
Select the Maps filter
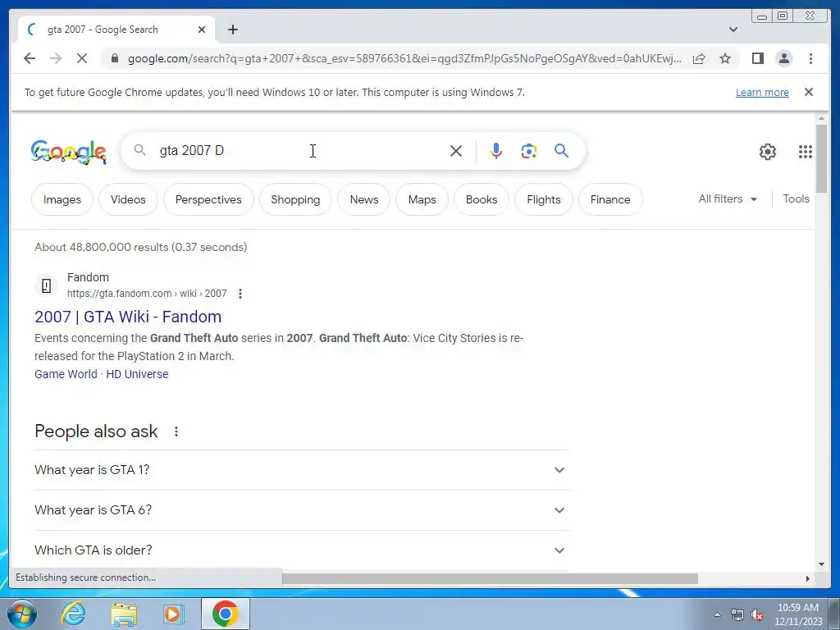tap(422, 199)
